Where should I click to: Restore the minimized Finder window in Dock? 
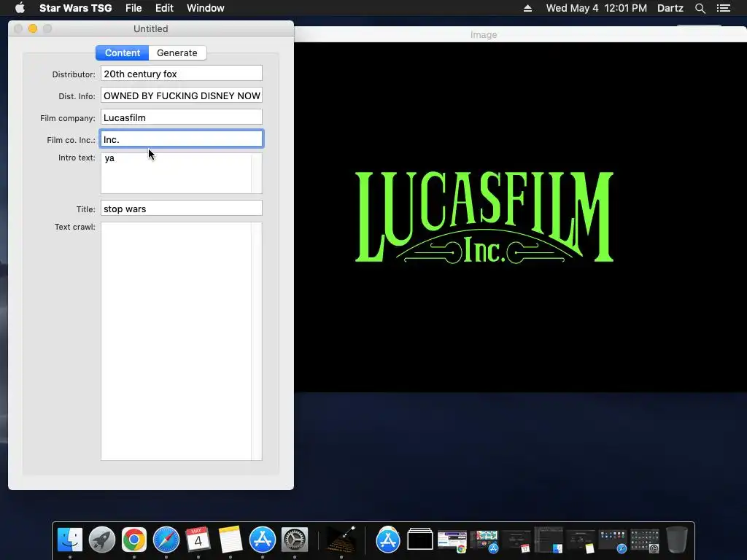[x=549, y=540]
